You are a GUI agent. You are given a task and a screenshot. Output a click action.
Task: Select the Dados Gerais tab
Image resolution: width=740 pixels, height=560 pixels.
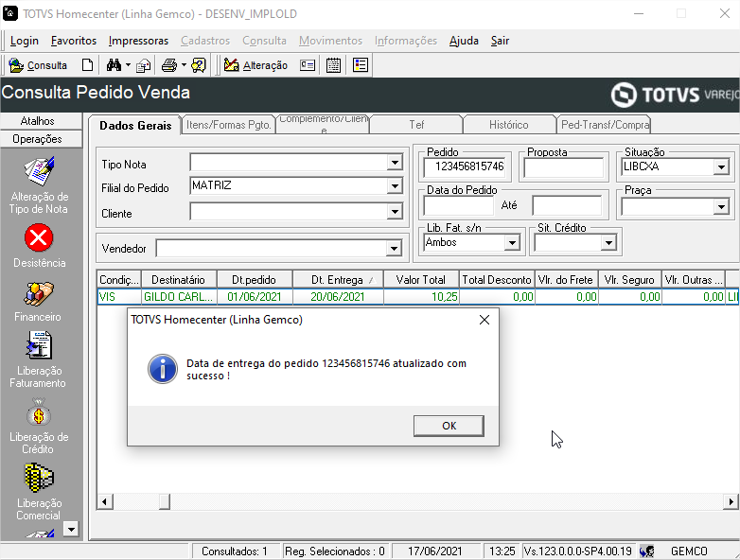135,126
